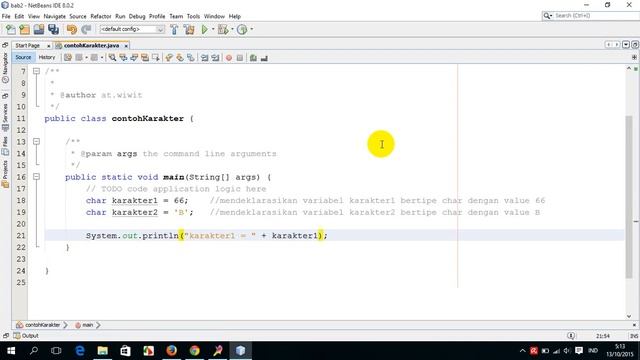Collapse the author Javadoc fold at line 7
640x360 pixels.
[36, 71]
